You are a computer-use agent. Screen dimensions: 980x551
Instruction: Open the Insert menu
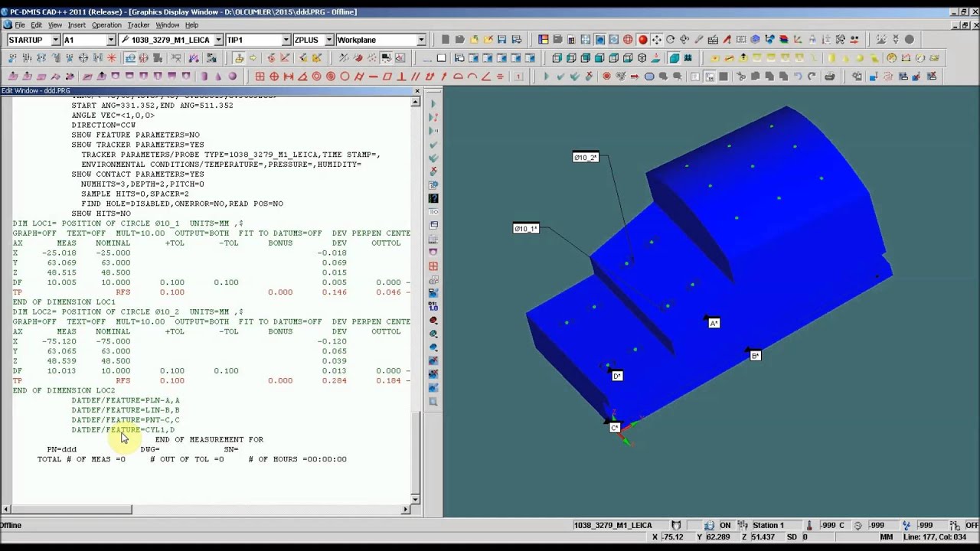77,25
